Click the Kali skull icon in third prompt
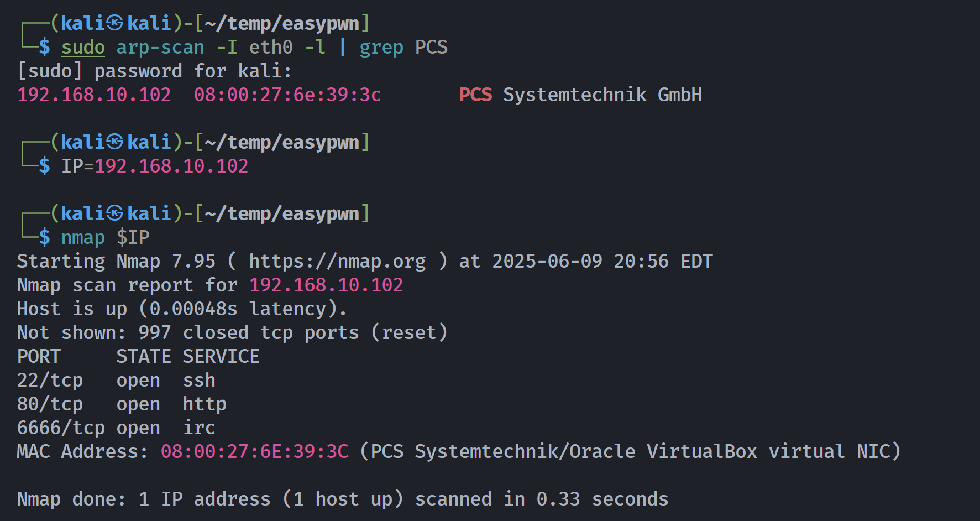This screenshot has height=521, width=980. 114,213
